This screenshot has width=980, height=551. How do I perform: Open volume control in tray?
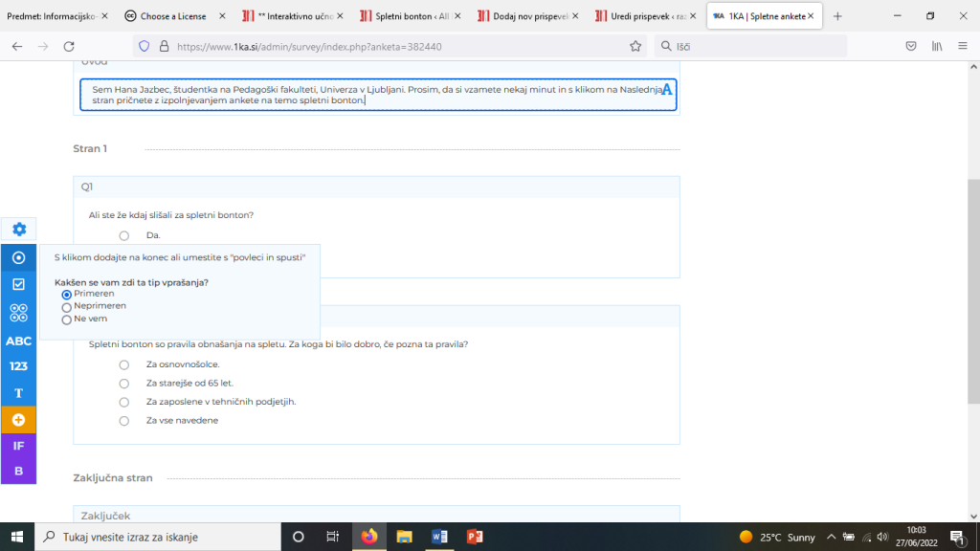882,537
